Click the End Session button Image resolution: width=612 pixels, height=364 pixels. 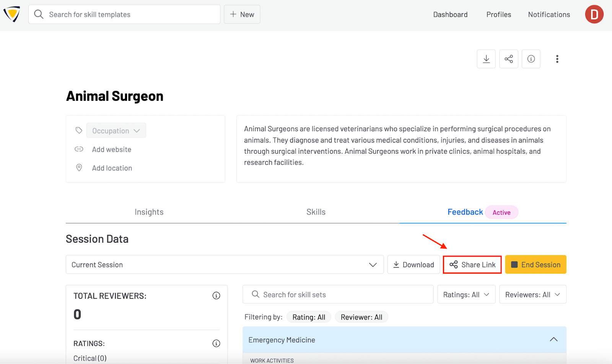click(535, 264)
